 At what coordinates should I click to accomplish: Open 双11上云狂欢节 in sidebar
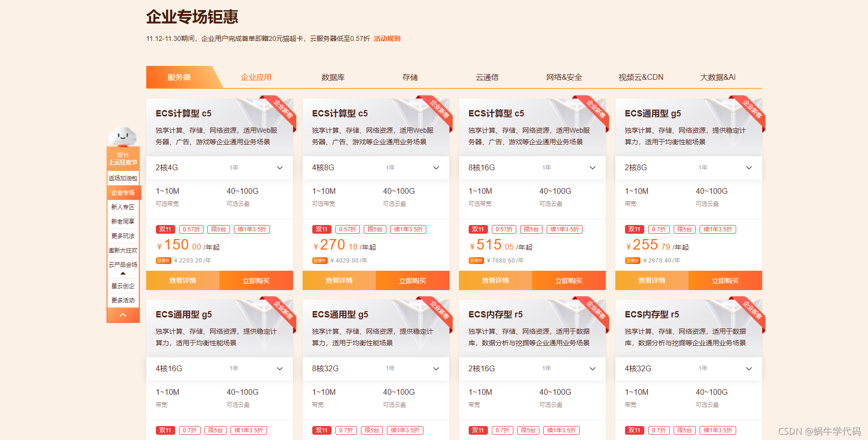pos(123,159)
